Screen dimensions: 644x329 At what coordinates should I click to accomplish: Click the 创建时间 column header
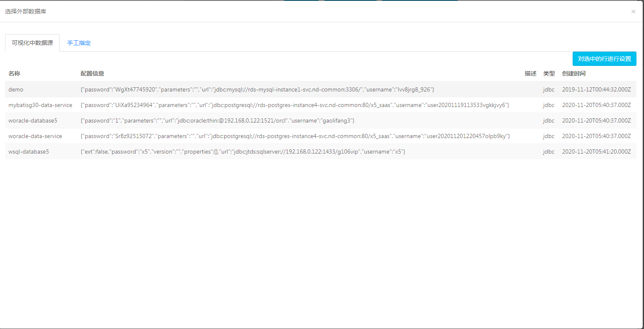pos(574,73)
